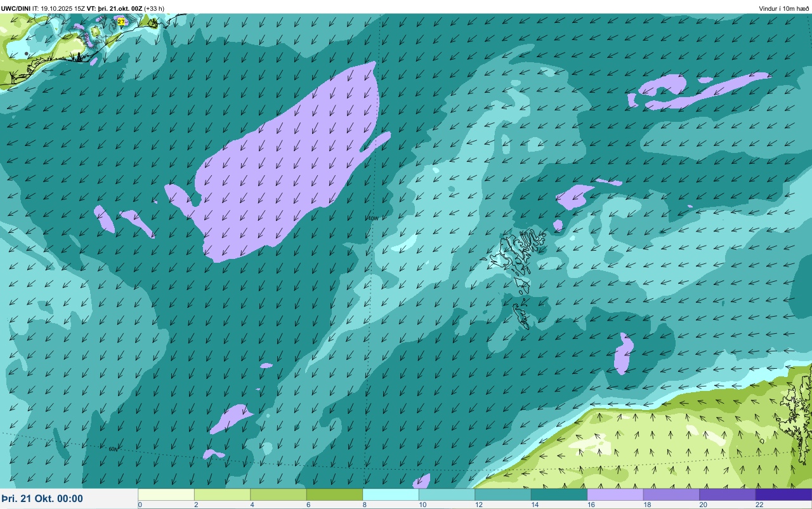This screenshot has width=812, height=509.
Task: Click the '19.10.2025 15Z' initial time text
Action: click(x=63, y=8)
